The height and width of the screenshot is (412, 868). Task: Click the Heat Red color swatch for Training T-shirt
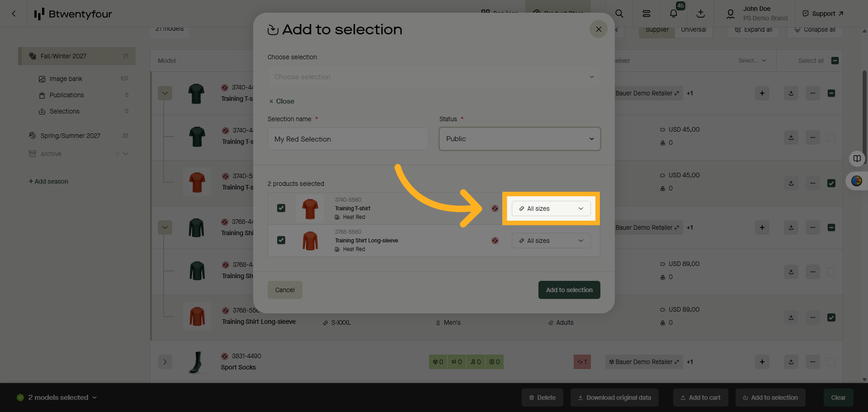click(495, 208)
